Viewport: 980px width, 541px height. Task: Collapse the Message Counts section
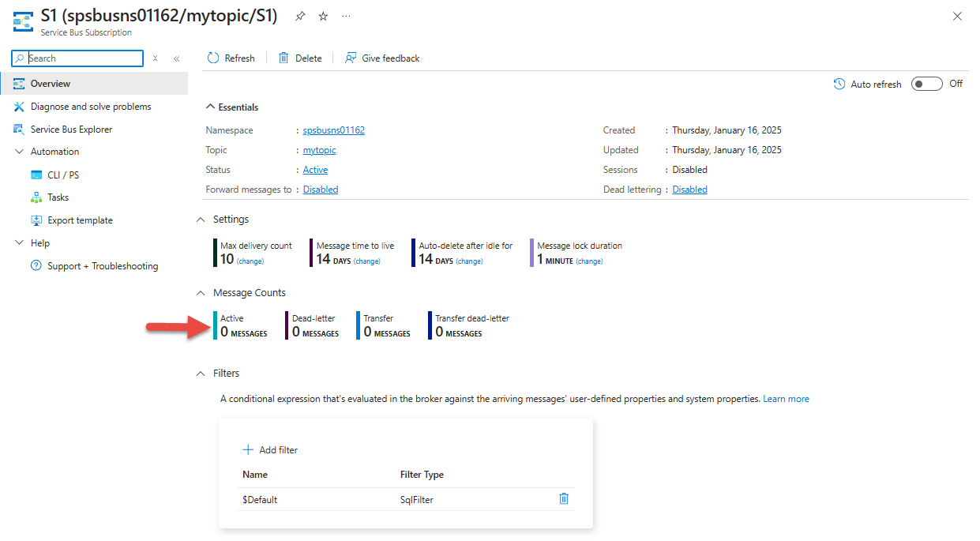(x=201, y=293)
